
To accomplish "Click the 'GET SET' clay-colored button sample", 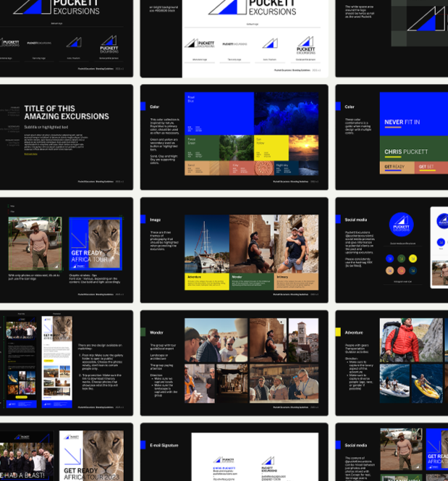I will point(431,167).
